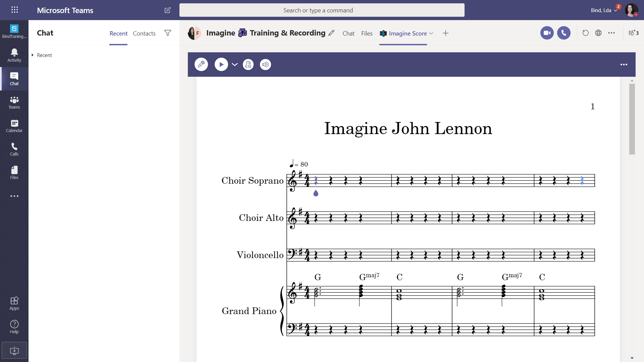Switch to the Recent tab
Viewport: 644px width, 362px height.
[118, 33]
